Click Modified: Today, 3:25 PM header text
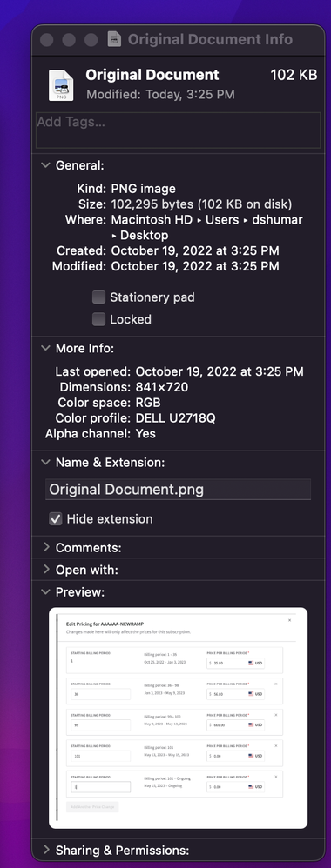Screen dimensions: 331x868 (x=160, y=95)
